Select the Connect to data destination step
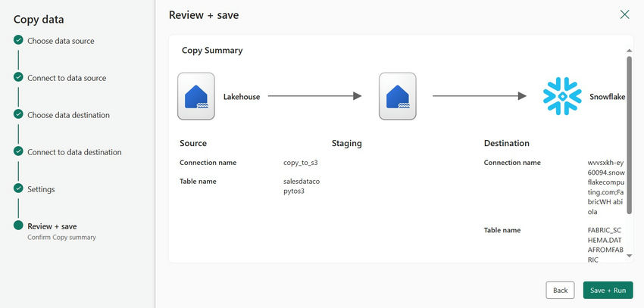644x308 pixels. 74,152
